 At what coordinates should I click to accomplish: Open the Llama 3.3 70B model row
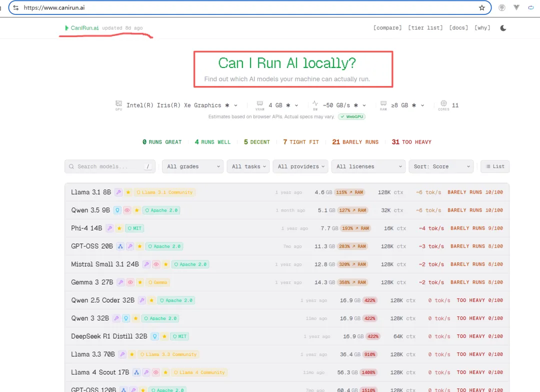click(287, 354)
